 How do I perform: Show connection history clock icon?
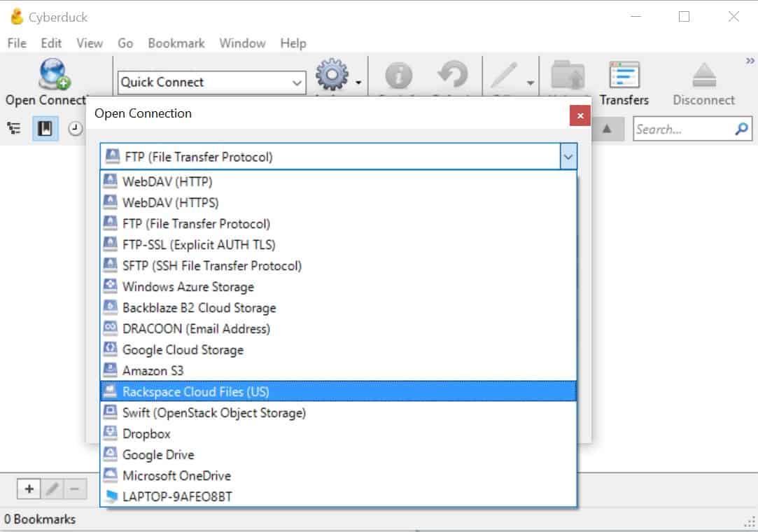[76, 129]
